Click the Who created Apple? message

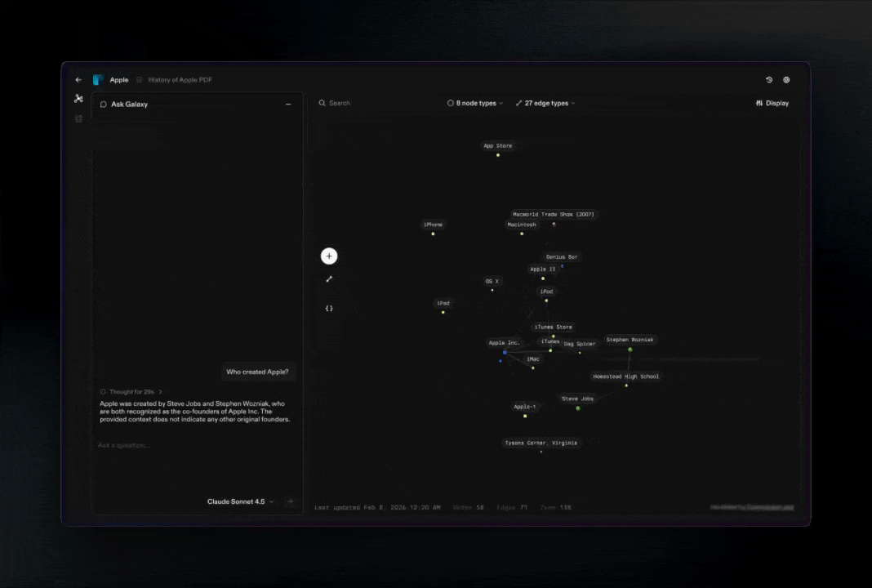(257, 372)
